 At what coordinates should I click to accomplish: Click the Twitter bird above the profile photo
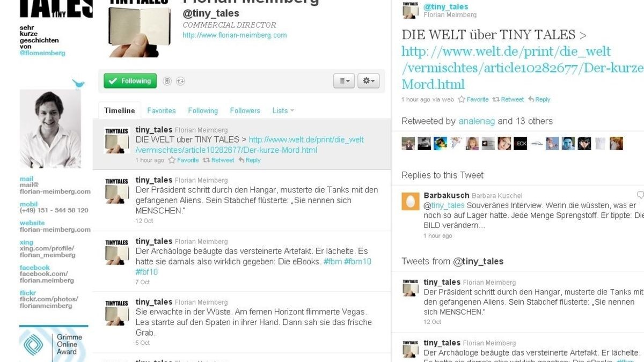click(78, 84)
